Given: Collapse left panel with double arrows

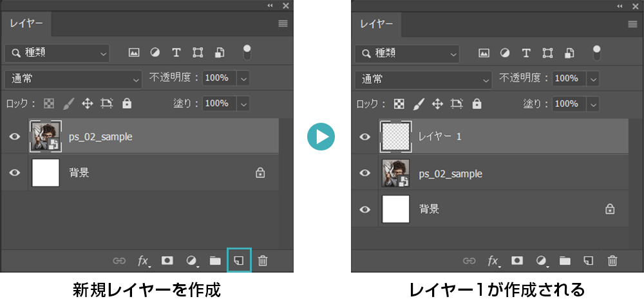Looking at the screenshot, I should click(270, 5).
